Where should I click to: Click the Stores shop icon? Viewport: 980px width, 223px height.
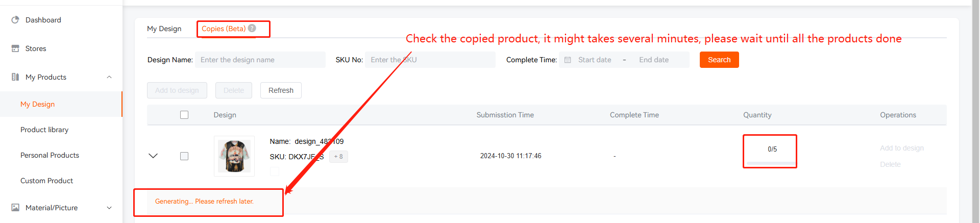coord(15,48)
